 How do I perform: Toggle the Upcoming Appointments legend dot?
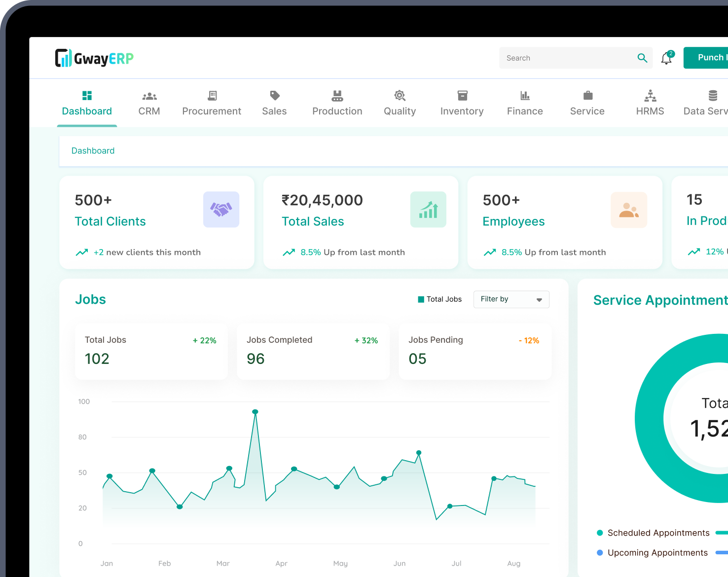[x=600, y=553]
